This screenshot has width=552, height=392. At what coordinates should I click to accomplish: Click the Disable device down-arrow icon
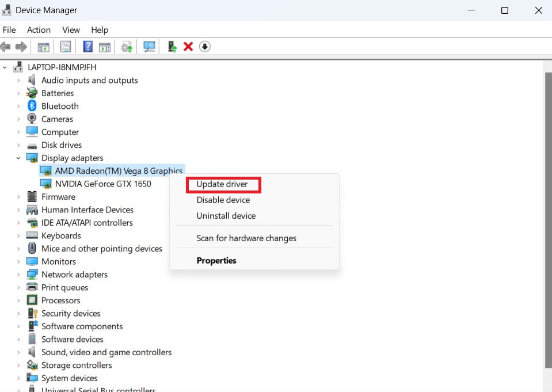click(205, 47)
